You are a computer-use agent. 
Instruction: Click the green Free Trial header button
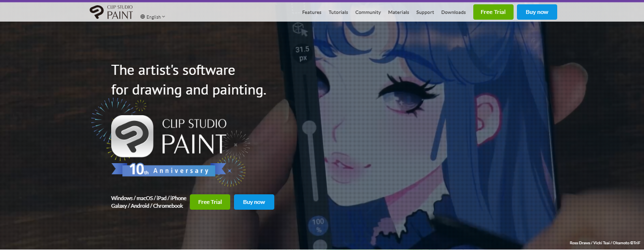point(493,12)
